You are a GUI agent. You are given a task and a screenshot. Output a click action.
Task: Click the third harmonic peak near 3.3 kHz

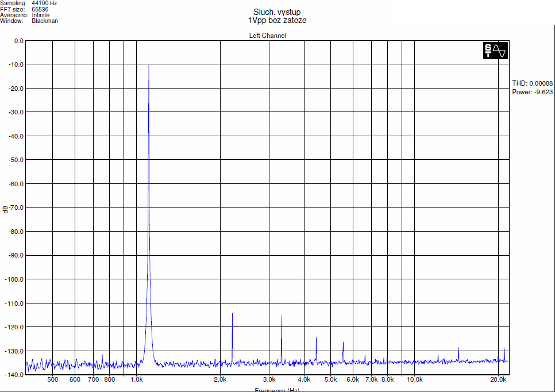pyautogui.click(x=282, y=339)
